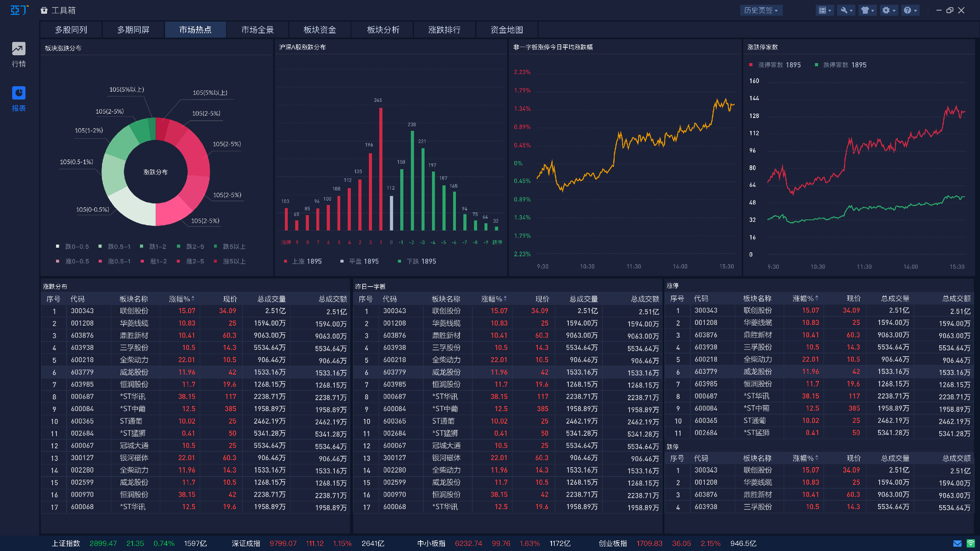Click the 工具箱 toolbox icon
The width and height of the screenshot is (980, 551).
[44, 11]
